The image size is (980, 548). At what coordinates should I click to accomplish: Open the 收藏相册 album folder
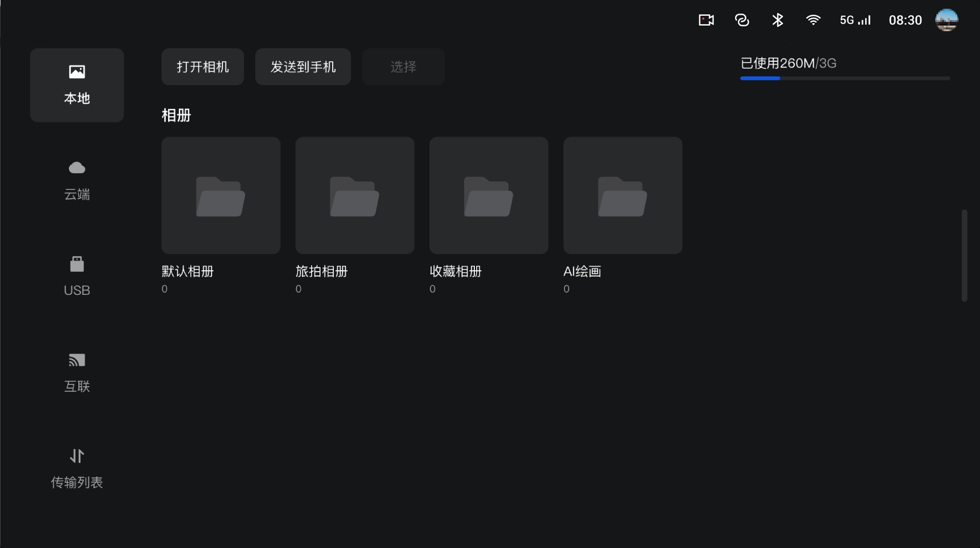pyautogui.click(x=489, y=195)
